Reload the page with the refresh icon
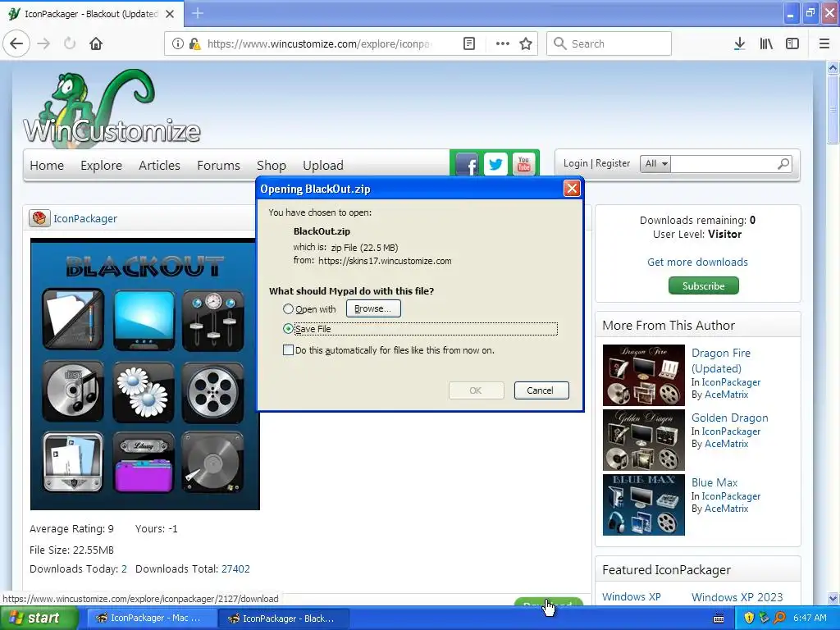 pos(70,43)
